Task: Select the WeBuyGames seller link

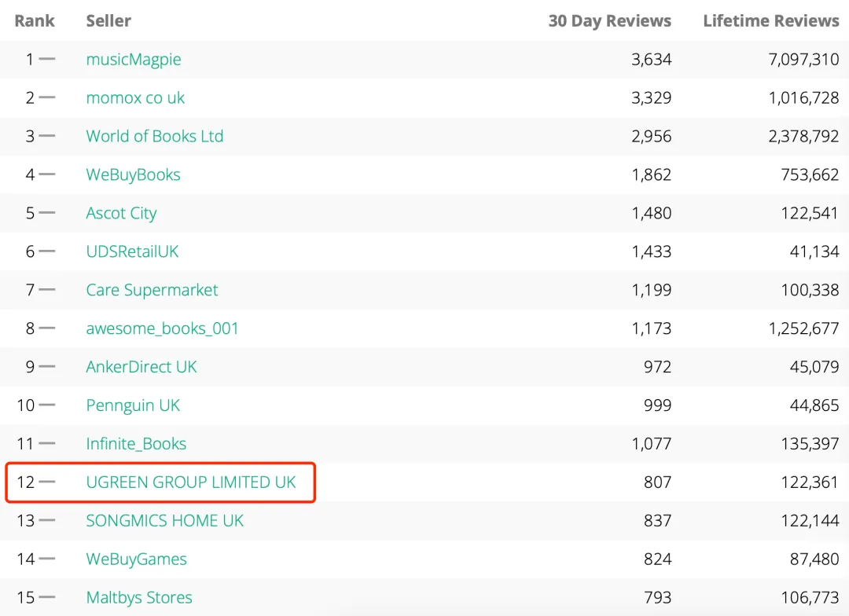Action: pos(137,560)
